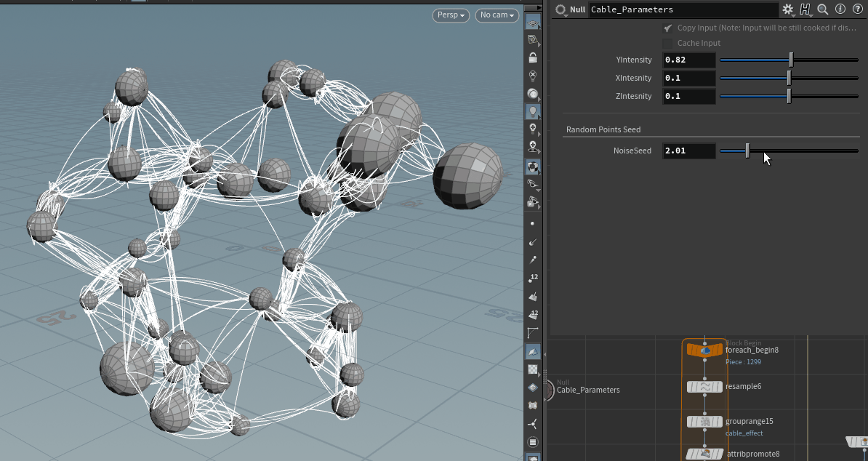Click the tan frame display option icon
The image size is (868, 461).
533,406
